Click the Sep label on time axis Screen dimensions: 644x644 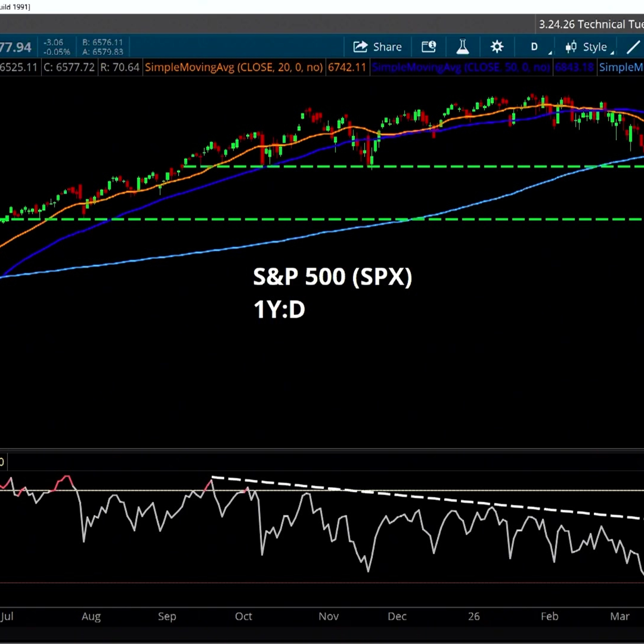167,616
